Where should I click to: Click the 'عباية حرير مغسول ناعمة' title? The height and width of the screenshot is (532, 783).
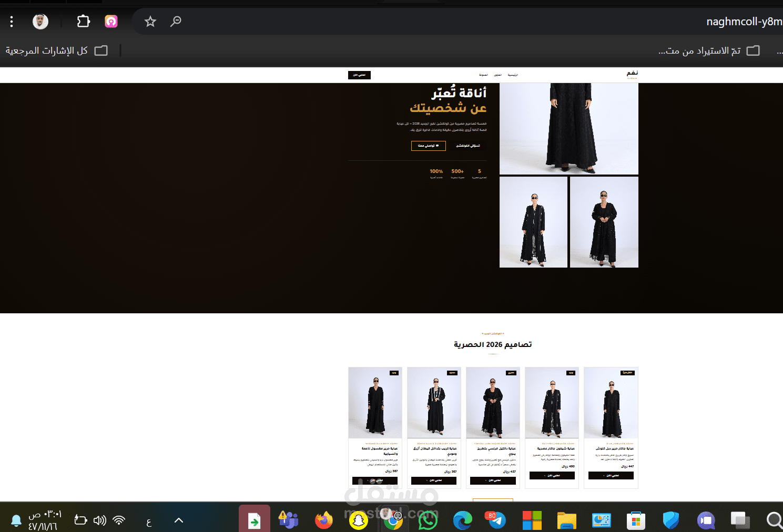[x=379, y=451]
